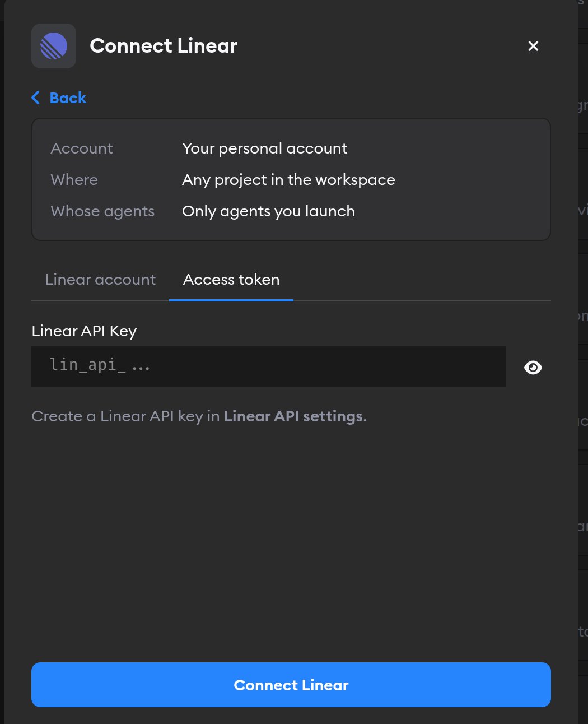The image size is (588, 724).
Task: Click the "Whose agents" label
Action: pos(102,211)
